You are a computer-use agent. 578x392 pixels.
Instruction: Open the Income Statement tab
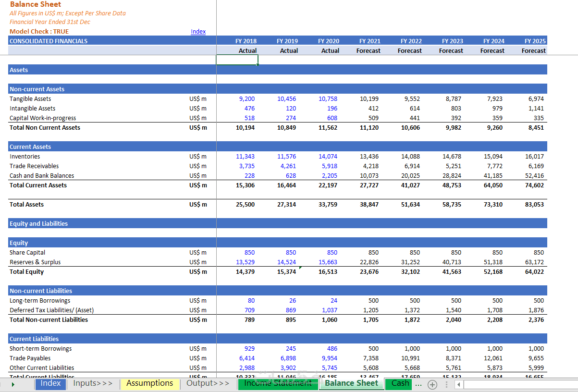pyautogui.click(x=278, y=383)
